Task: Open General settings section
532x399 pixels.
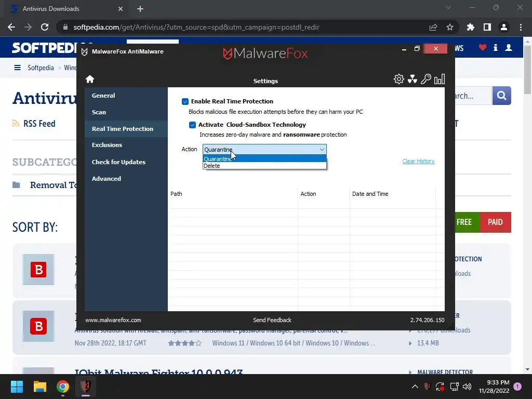Action: coord(126,96)
